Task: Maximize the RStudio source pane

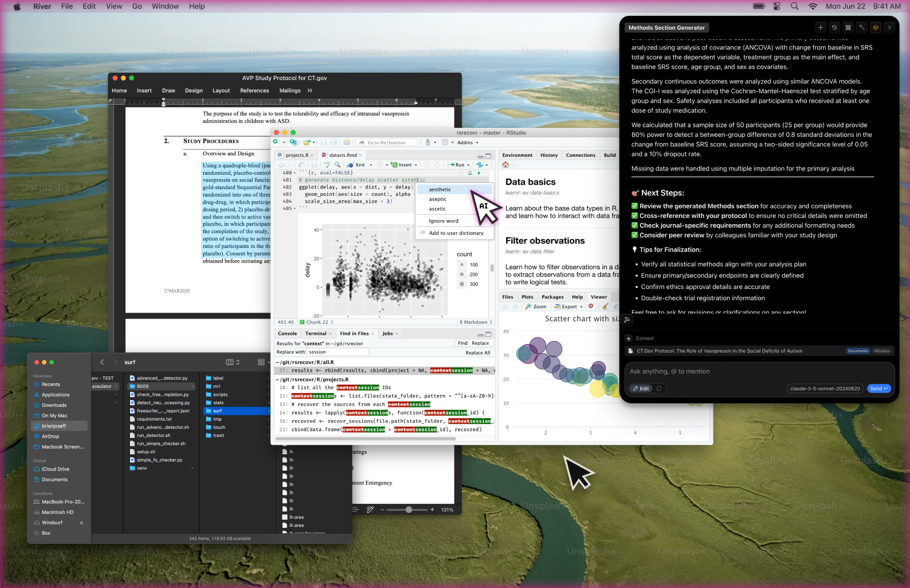Action: coord(488,156)
